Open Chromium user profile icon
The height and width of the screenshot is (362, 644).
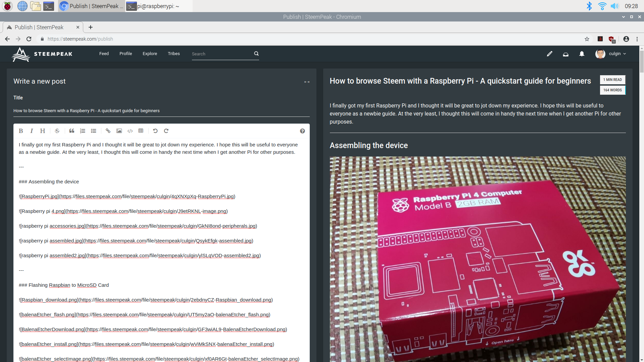[x=626, y=39]
